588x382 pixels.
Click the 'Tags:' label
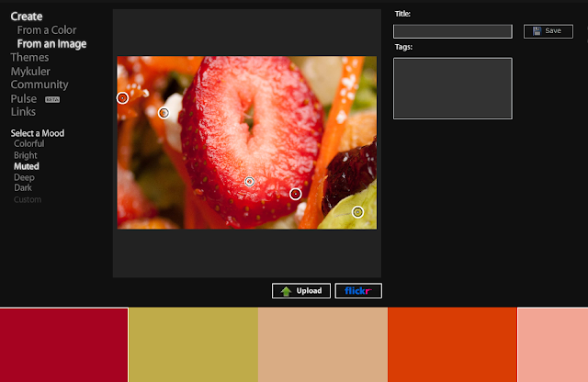[403, 47]
